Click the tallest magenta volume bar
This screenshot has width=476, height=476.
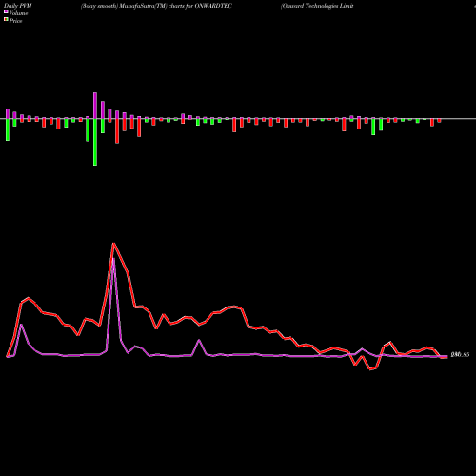(95, 106)
